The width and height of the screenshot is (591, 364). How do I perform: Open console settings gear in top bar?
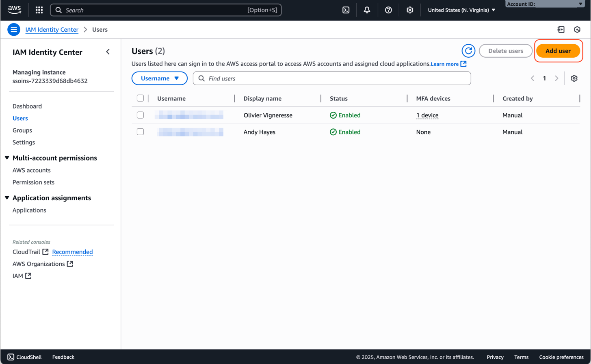coord(410,10)
